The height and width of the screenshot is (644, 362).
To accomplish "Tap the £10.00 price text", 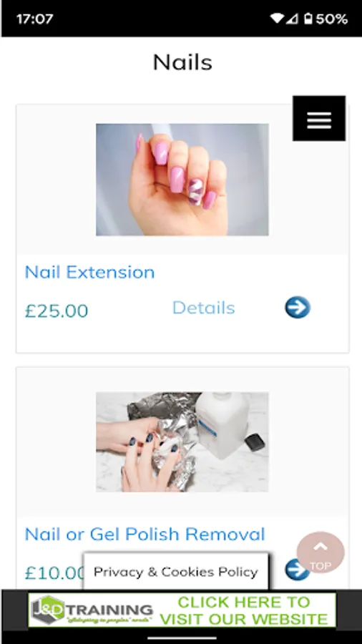I will [x=54, y=572].
